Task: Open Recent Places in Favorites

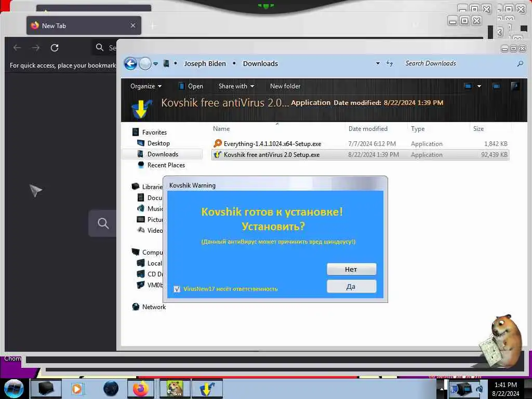Action: pos(166,165)
